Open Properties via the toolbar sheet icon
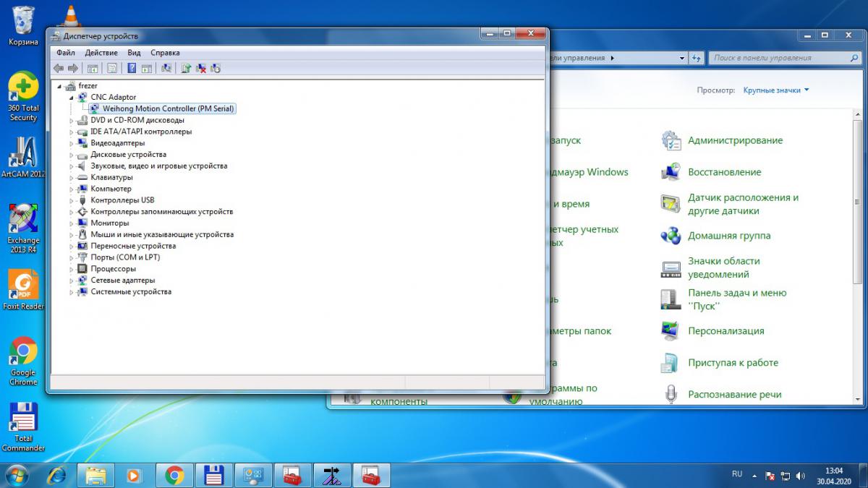 pos(112,68)
